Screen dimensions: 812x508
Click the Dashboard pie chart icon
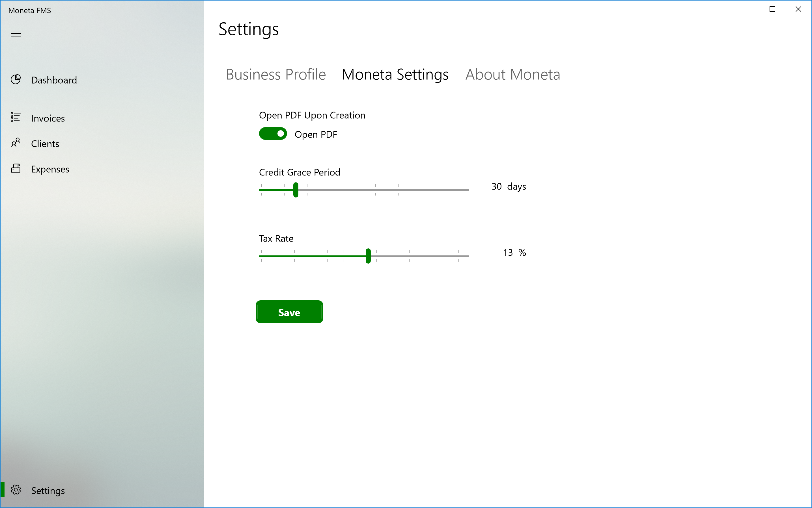pyautogui.click(x=16, y=80)
